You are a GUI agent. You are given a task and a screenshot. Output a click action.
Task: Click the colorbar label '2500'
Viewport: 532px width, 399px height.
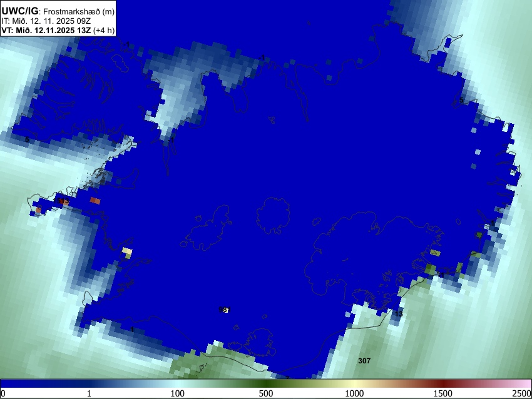[x=523, y=393]
